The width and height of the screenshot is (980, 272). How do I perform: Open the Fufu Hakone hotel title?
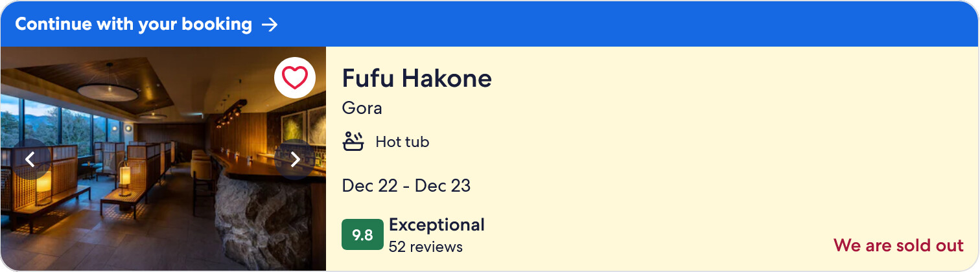click(x=417, y=78)
